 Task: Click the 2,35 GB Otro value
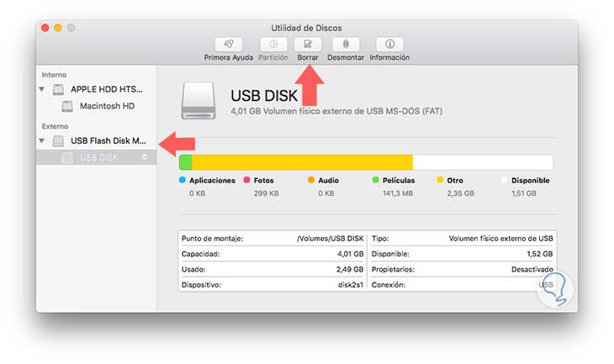pyautogui.click(x=461, y=193)
